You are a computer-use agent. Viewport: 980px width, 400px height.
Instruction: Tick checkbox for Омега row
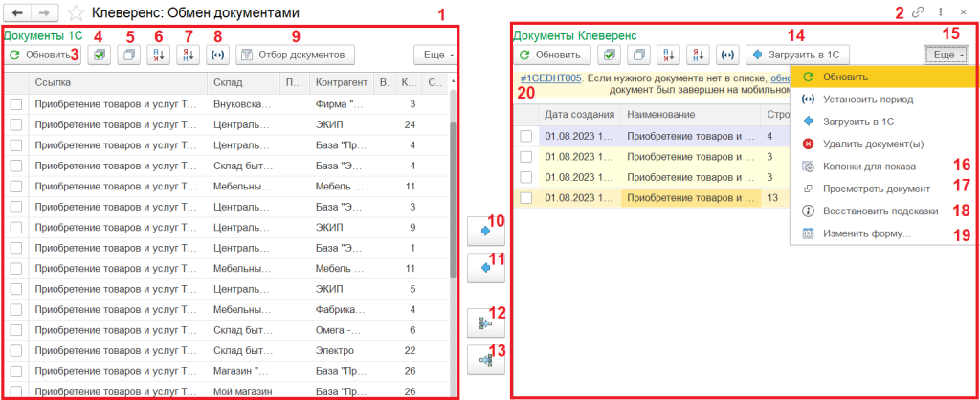16,331
